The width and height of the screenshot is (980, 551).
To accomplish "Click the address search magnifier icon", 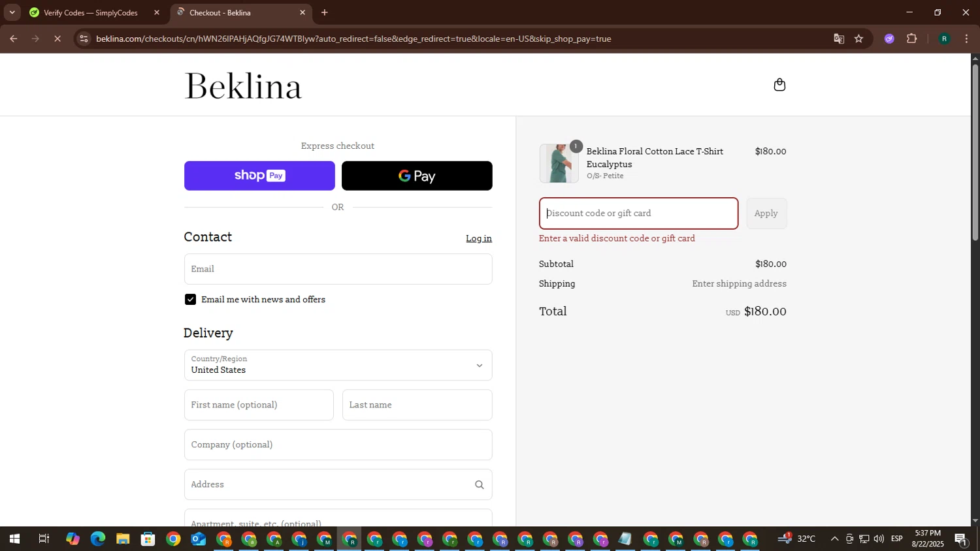I will pos(479,484).
